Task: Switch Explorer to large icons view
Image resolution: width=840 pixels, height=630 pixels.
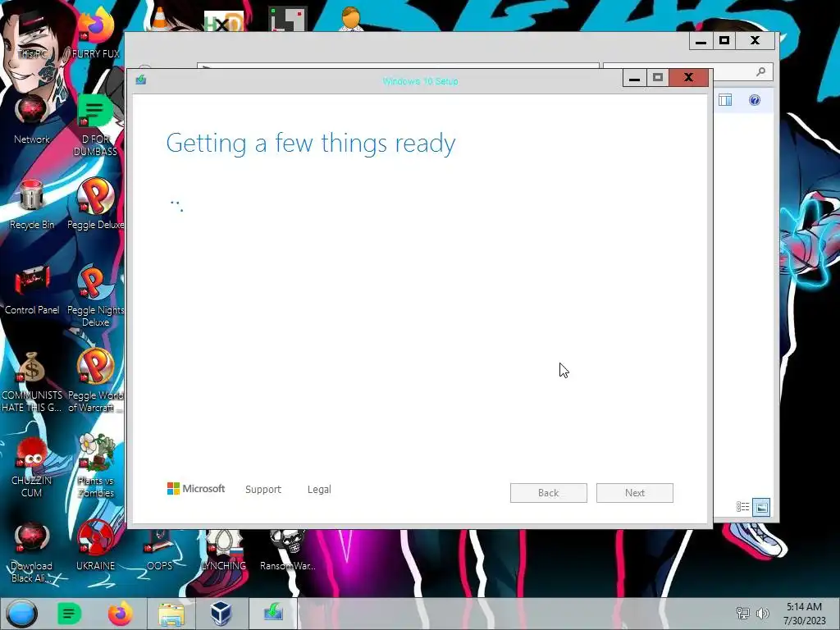Action: point(761,506)
